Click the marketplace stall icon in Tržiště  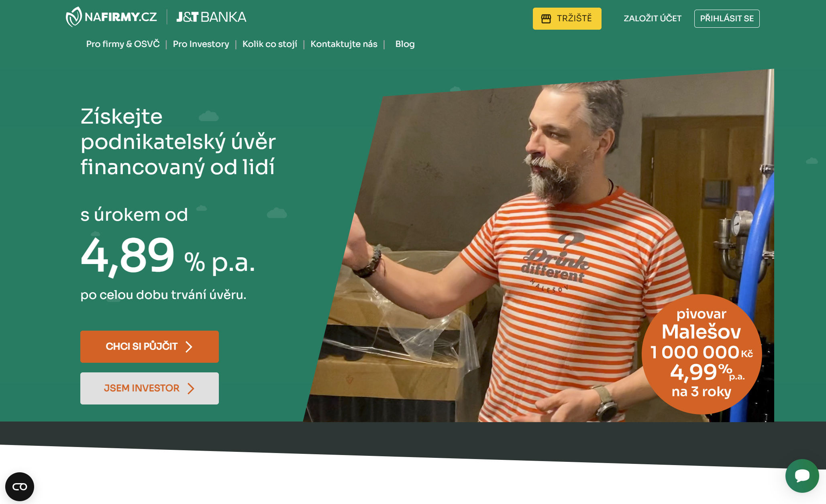coord(546,18)
